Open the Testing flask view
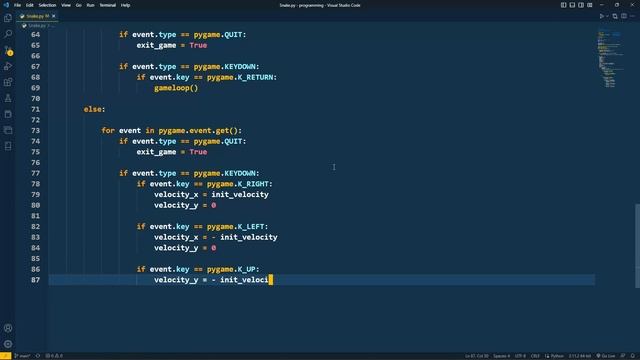This screenshot has height=360, width=640. click(8, 98)
